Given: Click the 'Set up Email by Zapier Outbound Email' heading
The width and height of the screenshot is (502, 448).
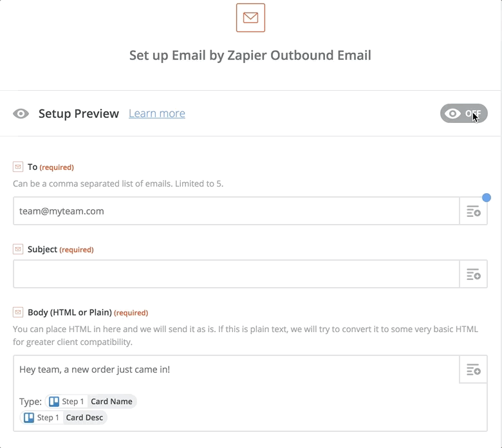Looking at the screenshot, I should coord(250,55).
